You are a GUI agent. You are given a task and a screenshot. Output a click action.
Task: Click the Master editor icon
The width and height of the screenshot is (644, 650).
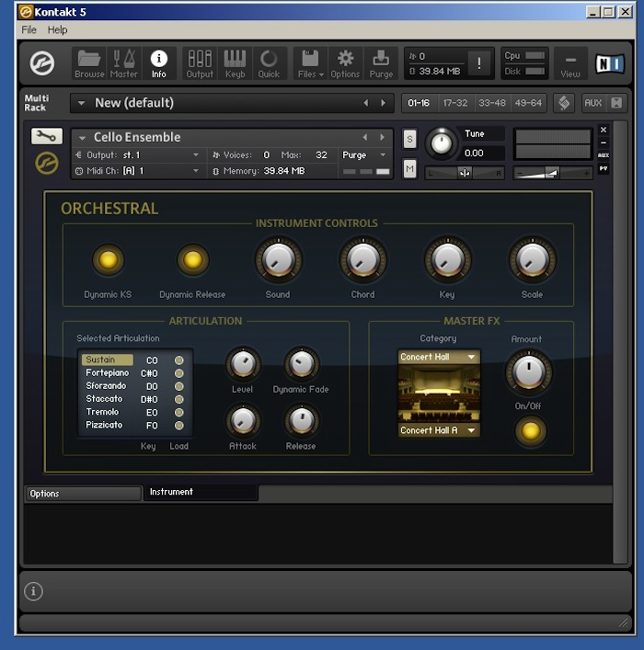click(x=124, y=63)
